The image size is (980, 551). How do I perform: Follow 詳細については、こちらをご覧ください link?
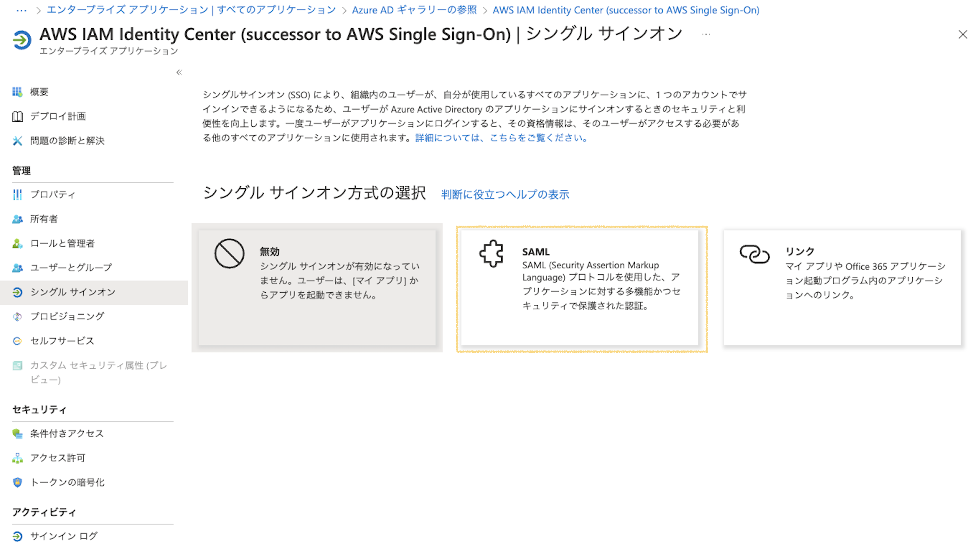(501, 138)
